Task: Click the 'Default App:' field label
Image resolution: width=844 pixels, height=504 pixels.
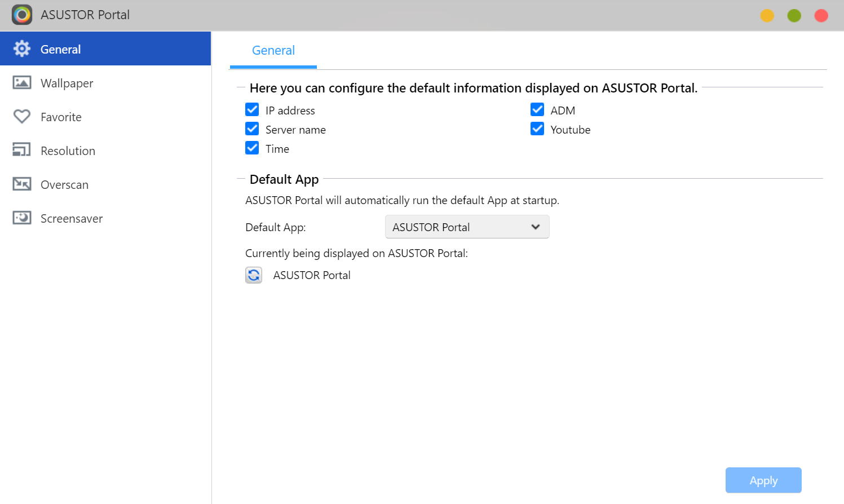Action: pyautogui.click(x=276, y=227)
